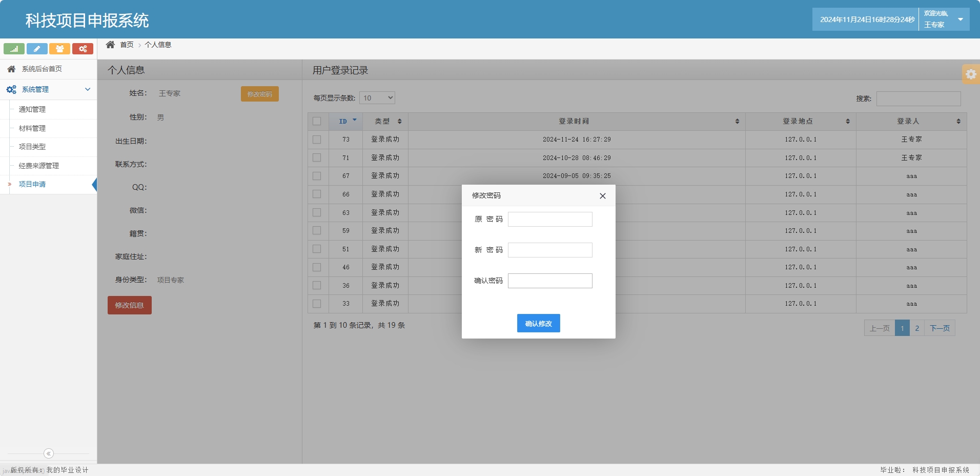Go to page 2 of the login records
The width and height of the screenshot is (980, 476).
click(x=916, y=328)
